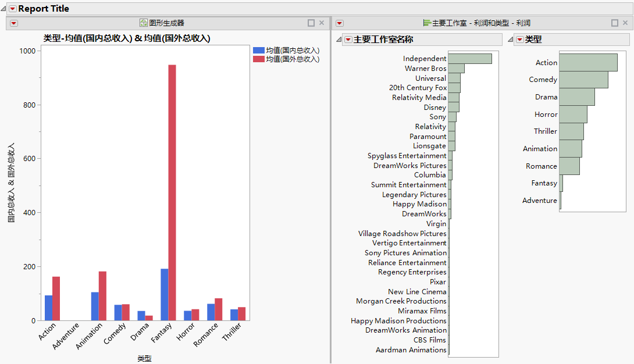The width and height of the screenshot is (634, 364).
Task: Select the tall red Fantasy bar
Action: pos(172,192)
